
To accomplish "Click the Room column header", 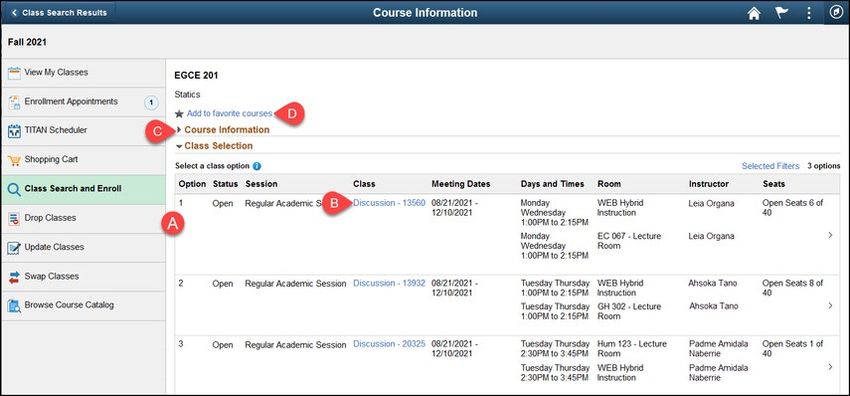I will click(x=609, y=184).
